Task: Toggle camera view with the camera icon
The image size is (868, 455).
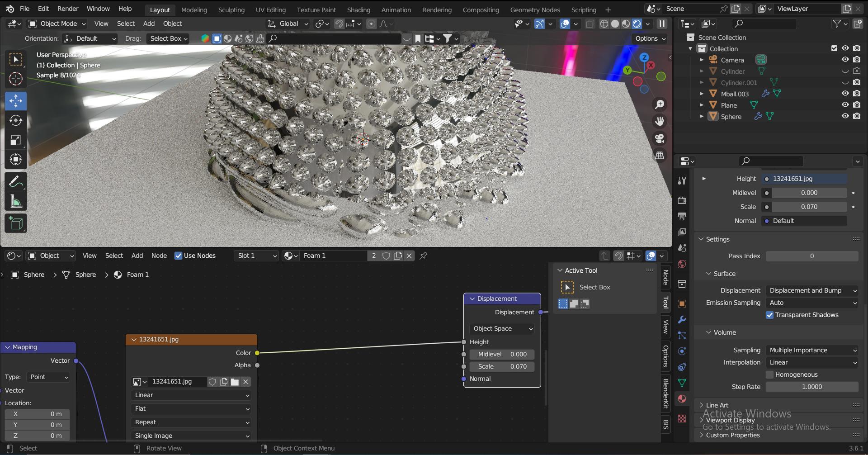Action: (660, 138)
